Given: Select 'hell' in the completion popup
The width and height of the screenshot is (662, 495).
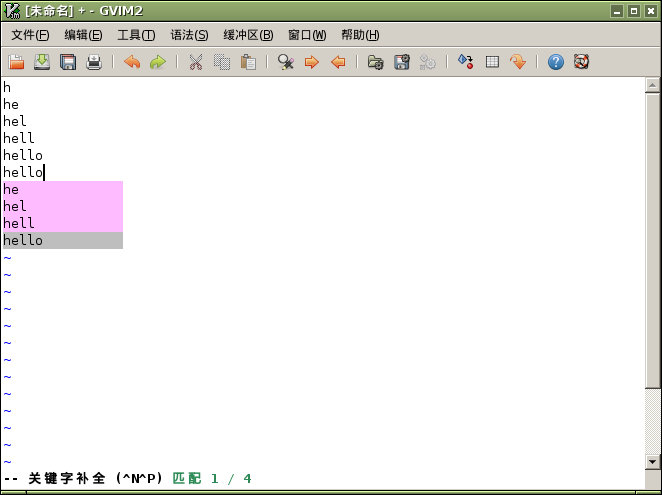Looking at the screenshot, I should point(63,223).
